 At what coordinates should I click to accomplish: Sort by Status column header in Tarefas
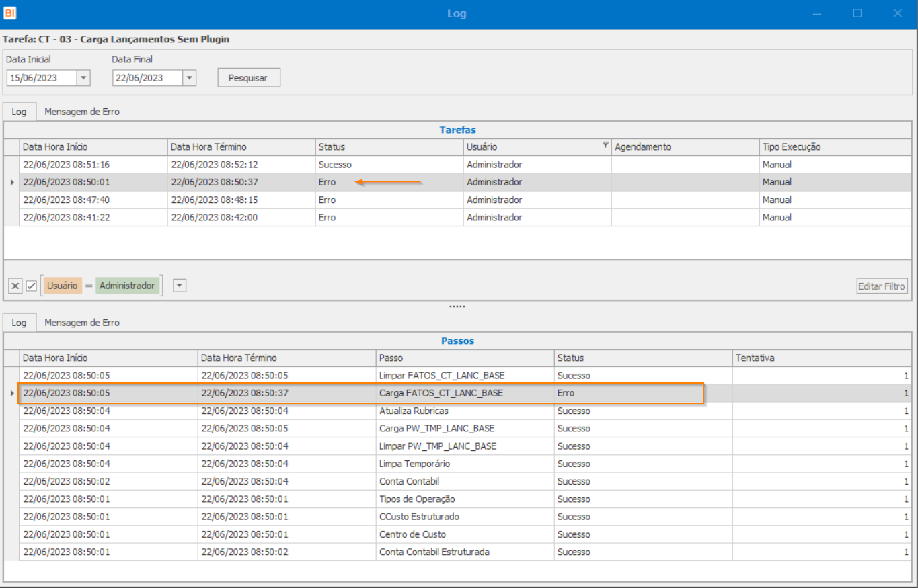389,147
